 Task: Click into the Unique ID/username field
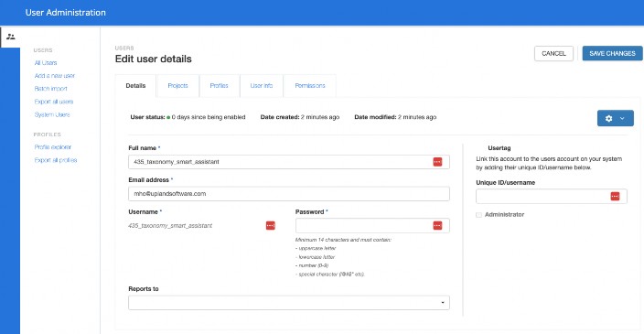click(x=552, y=197)
